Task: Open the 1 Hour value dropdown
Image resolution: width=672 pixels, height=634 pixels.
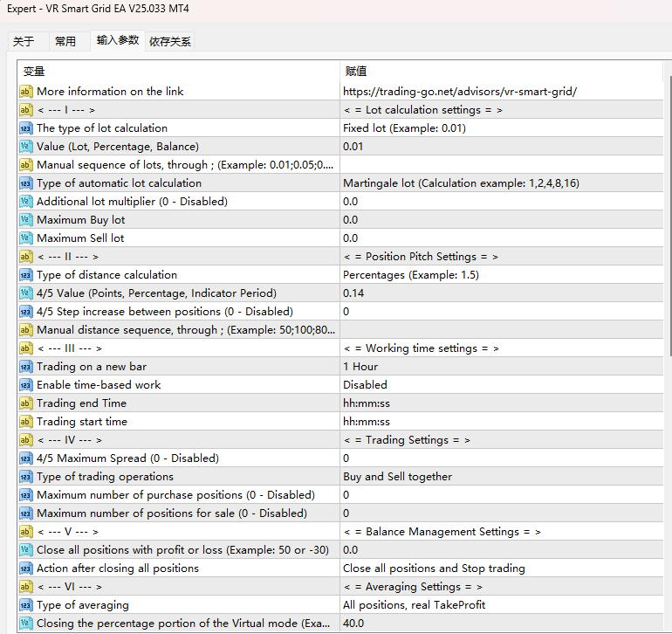Action: tap(502, 367)
